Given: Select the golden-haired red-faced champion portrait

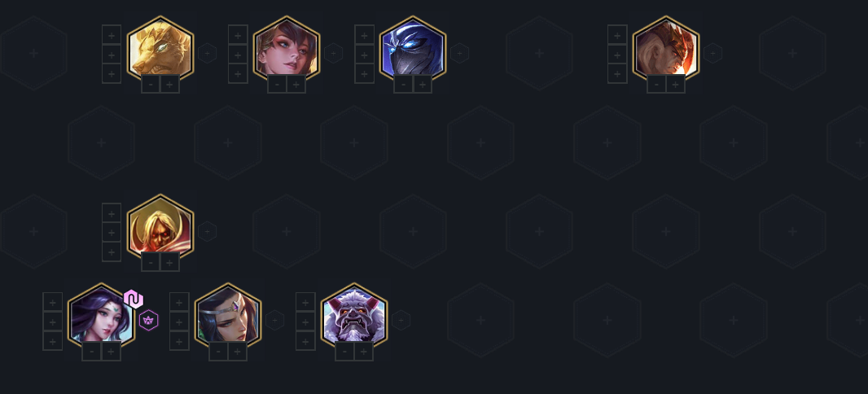Looking at the screenshot, I should coord(160,228).
